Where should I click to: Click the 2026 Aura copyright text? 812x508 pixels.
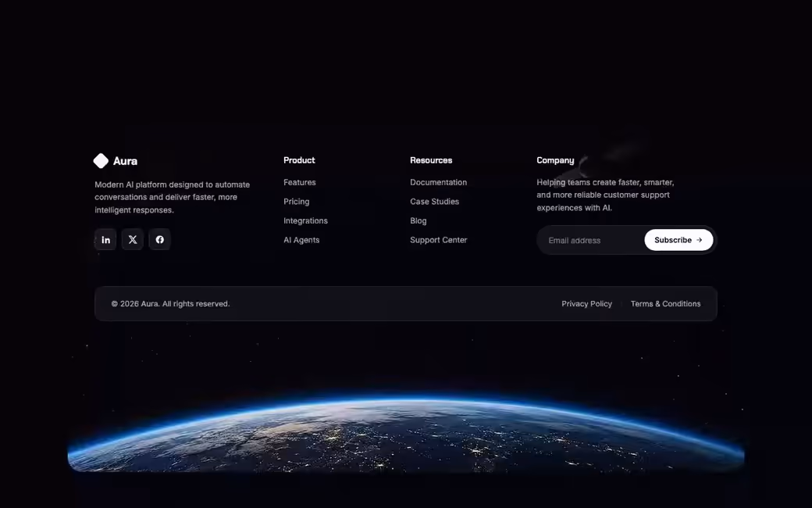(170, 304)
